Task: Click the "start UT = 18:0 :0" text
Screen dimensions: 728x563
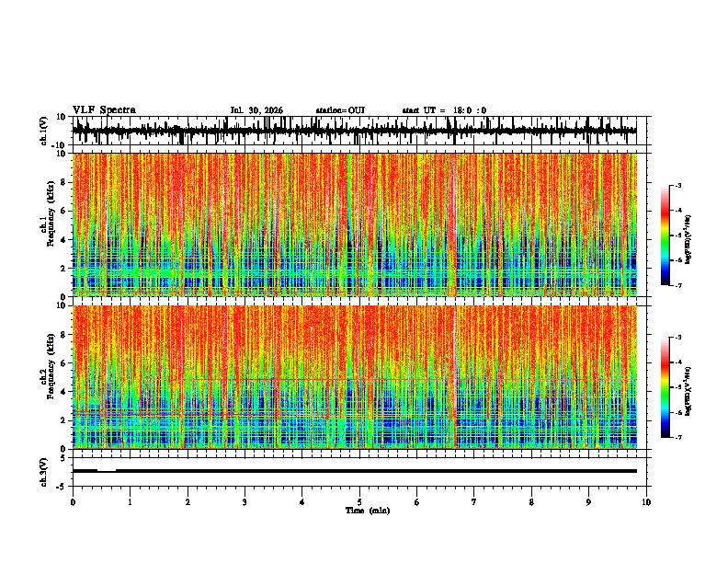Action: pyautogui.click(x=444, y=110)
